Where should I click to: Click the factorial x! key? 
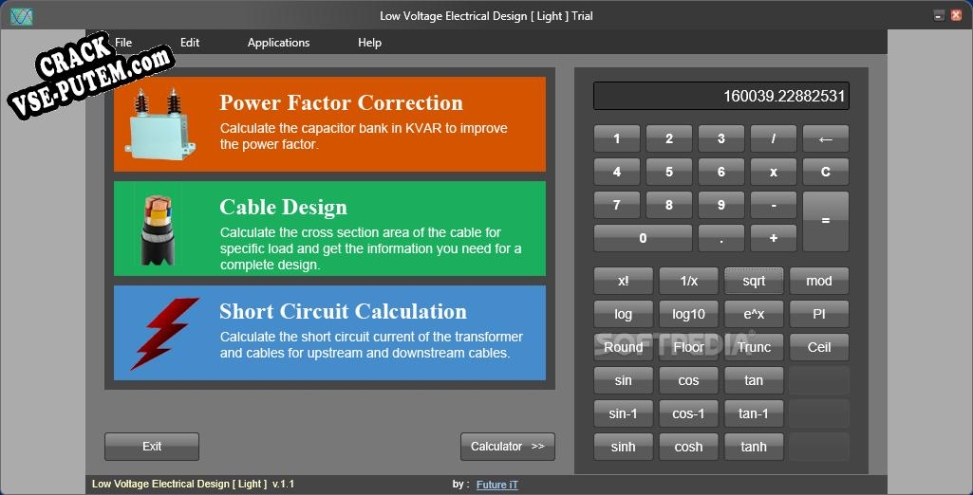pyautogui.click(x=623, y=281)
